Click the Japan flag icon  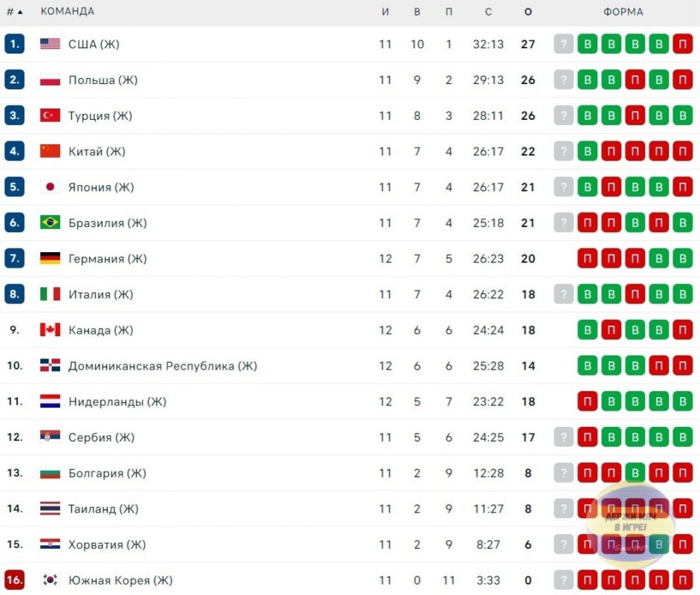50,187
